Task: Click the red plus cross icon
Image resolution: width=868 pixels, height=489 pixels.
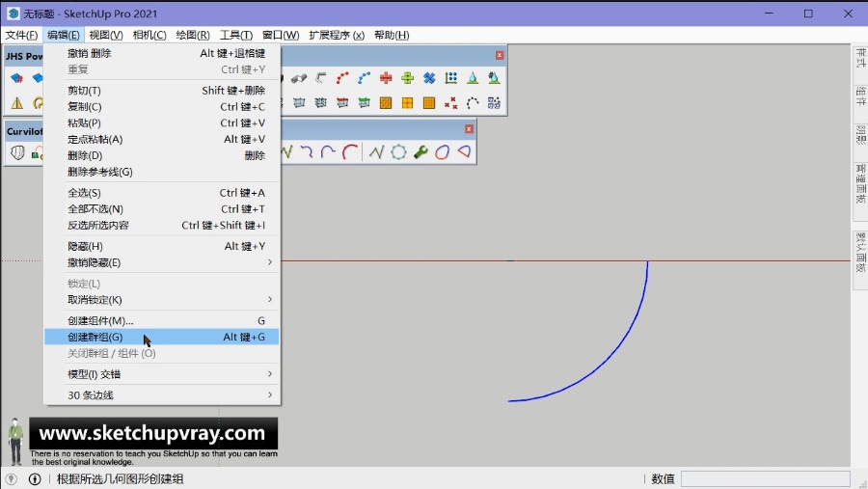Action: tap(386, 78)
